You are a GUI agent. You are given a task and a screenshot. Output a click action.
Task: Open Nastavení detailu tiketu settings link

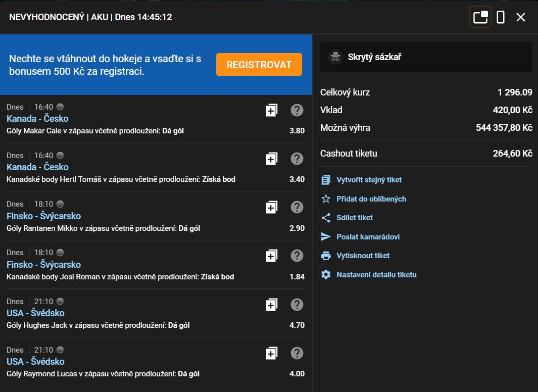click(x=376, y=275)
